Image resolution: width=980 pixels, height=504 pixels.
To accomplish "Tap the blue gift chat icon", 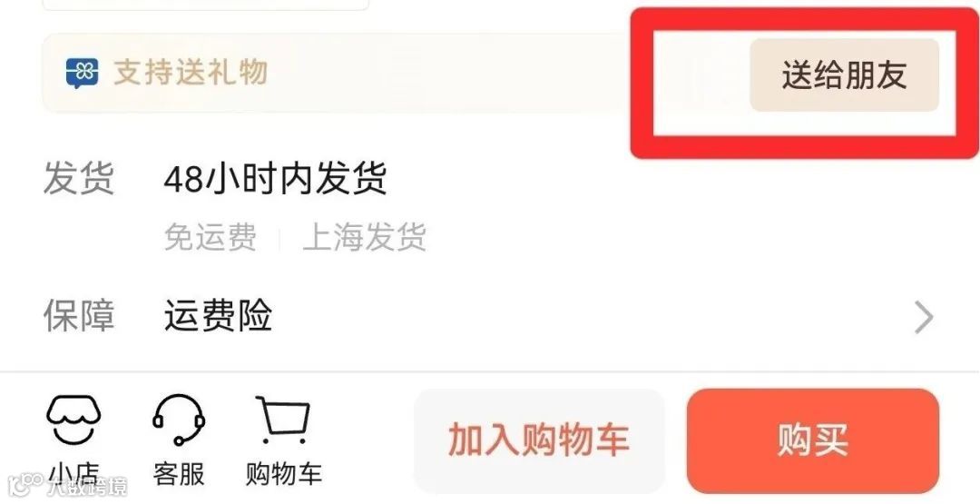I will pos(83,74).
